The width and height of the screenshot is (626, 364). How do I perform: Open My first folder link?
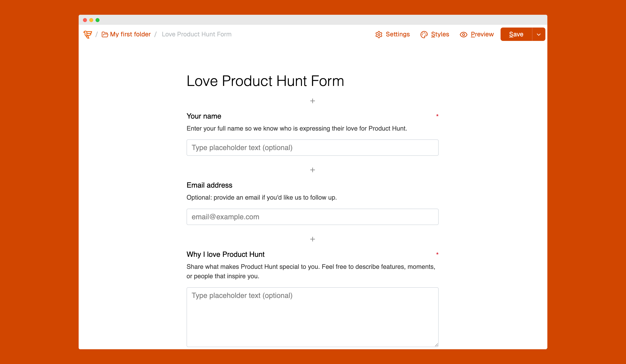(130, 34)
